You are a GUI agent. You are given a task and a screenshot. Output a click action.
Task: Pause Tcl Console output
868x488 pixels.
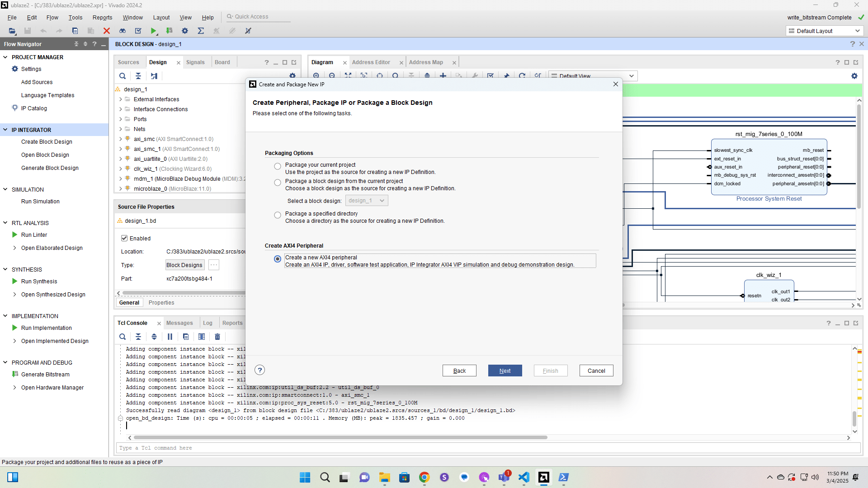coord(170,337)
